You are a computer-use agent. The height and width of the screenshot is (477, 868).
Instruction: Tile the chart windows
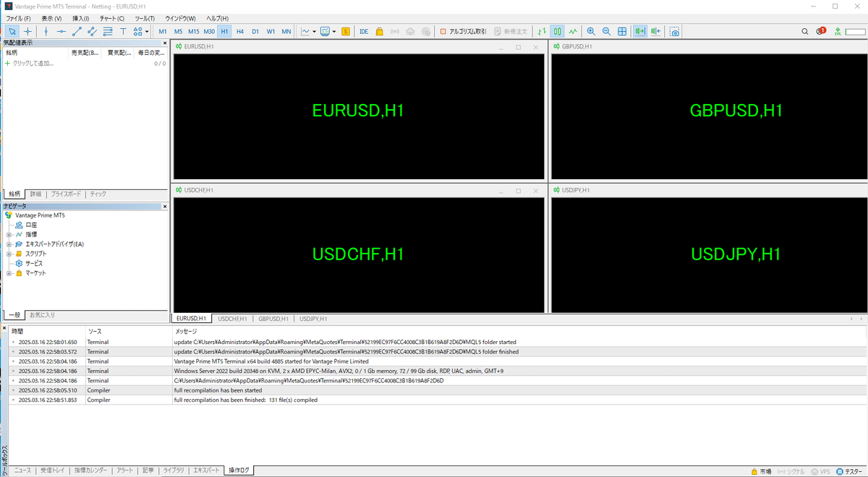(621, 31)
